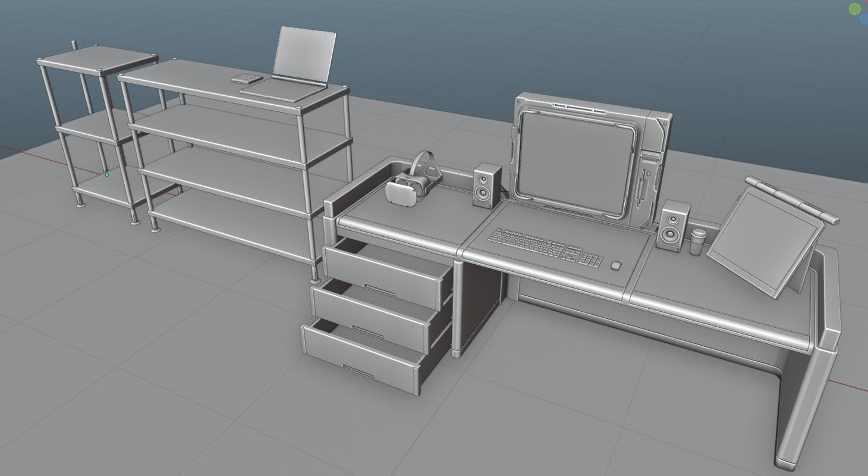Click the small teal point near left shelf
868x476 pixels.
click(x=107, y=175)
